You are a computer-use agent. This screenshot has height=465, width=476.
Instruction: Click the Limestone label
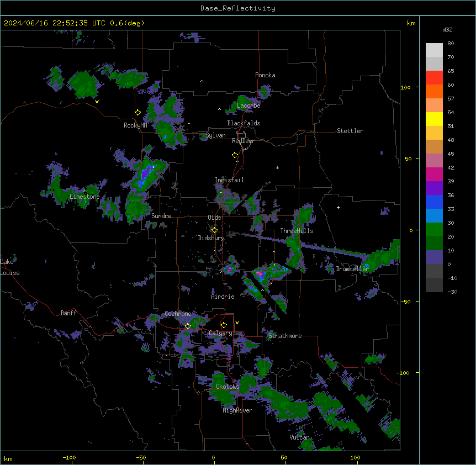[84, 197]
